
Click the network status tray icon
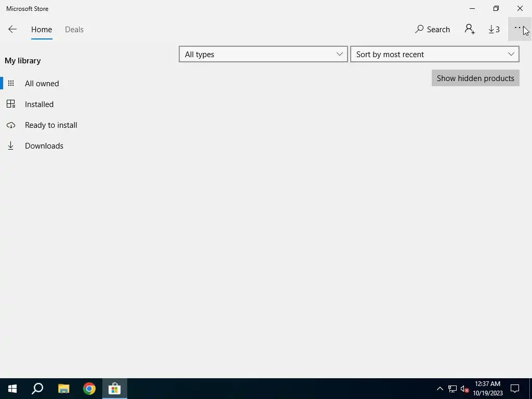(453, 389)
